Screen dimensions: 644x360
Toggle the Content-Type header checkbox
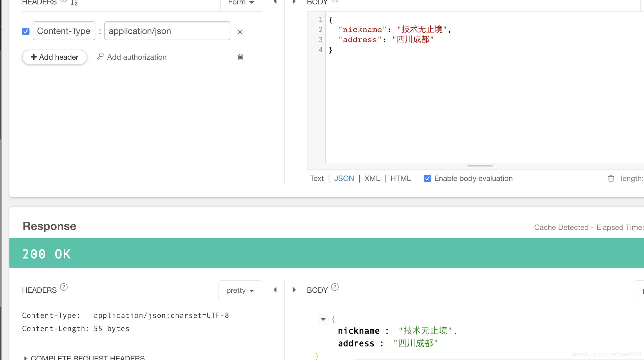coord(26,31)
